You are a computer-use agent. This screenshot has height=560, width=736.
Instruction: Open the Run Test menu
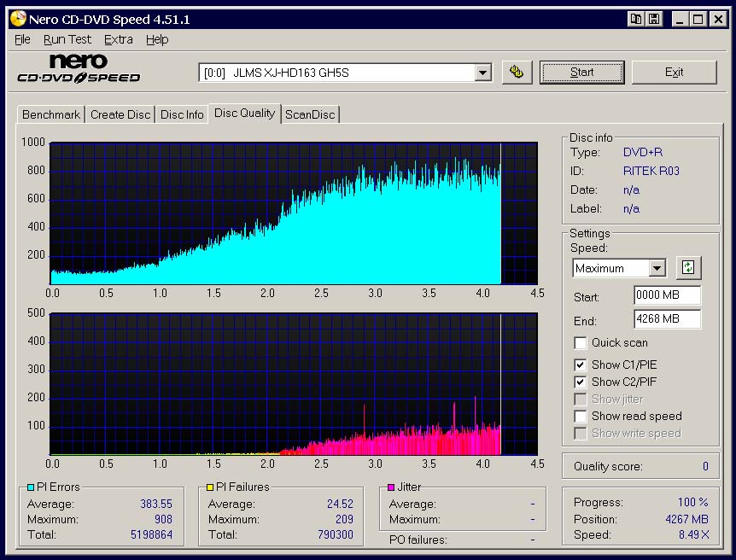[67, 39]
